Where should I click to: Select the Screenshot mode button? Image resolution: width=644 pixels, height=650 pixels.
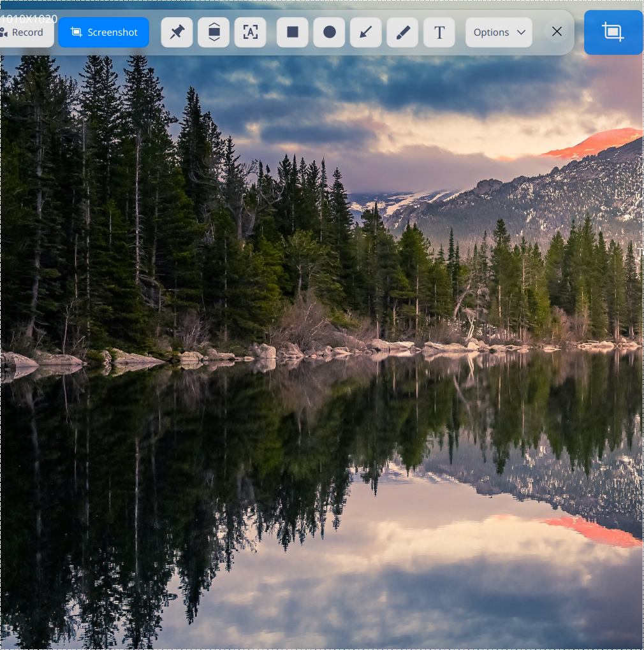point(104,32)
